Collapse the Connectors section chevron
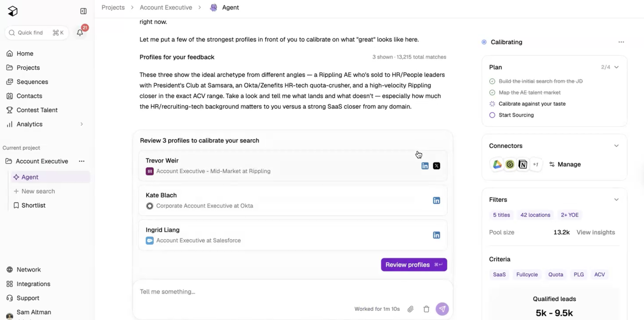 point(616,146)
